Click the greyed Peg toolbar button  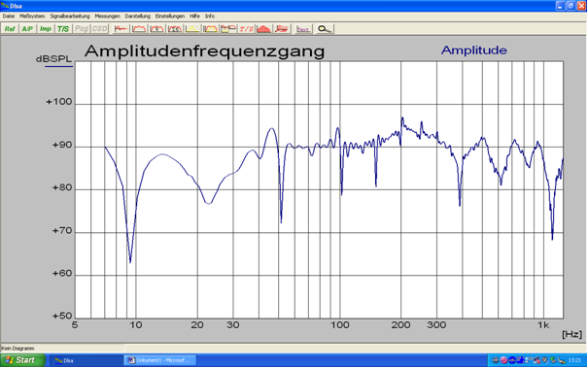82,29
